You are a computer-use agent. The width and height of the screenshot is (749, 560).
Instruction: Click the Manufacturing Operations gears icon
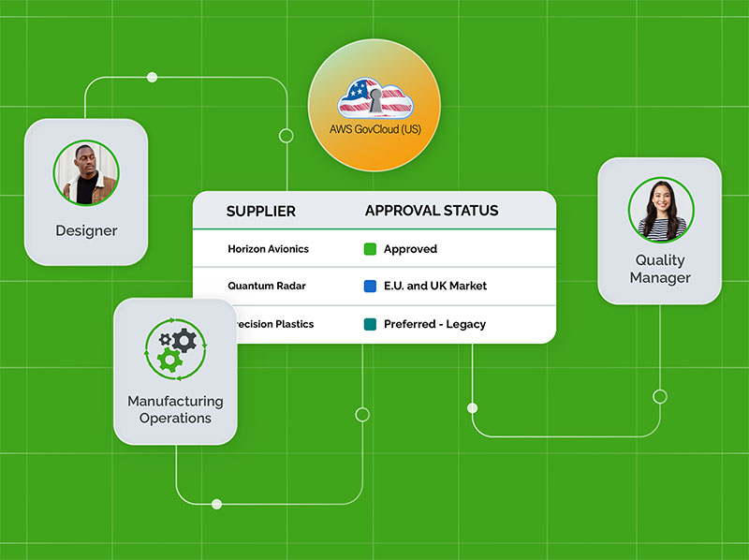click(x=176, y=349)
